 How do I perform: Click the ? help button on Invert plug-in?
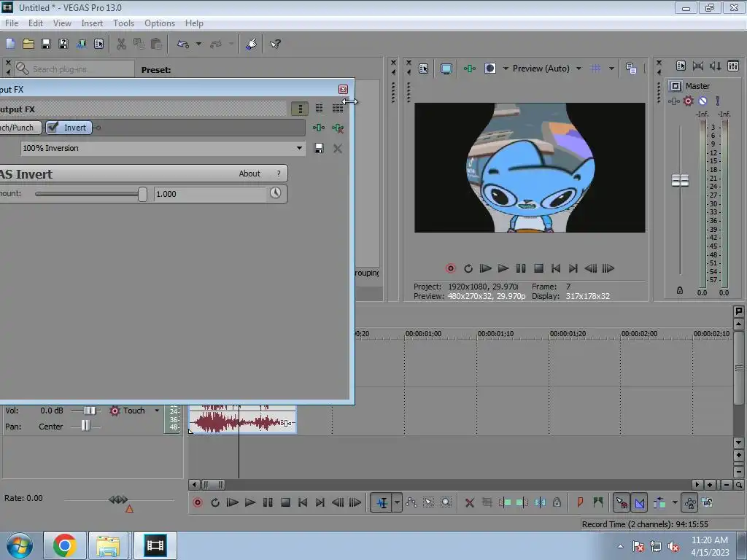tap(279, 174)
